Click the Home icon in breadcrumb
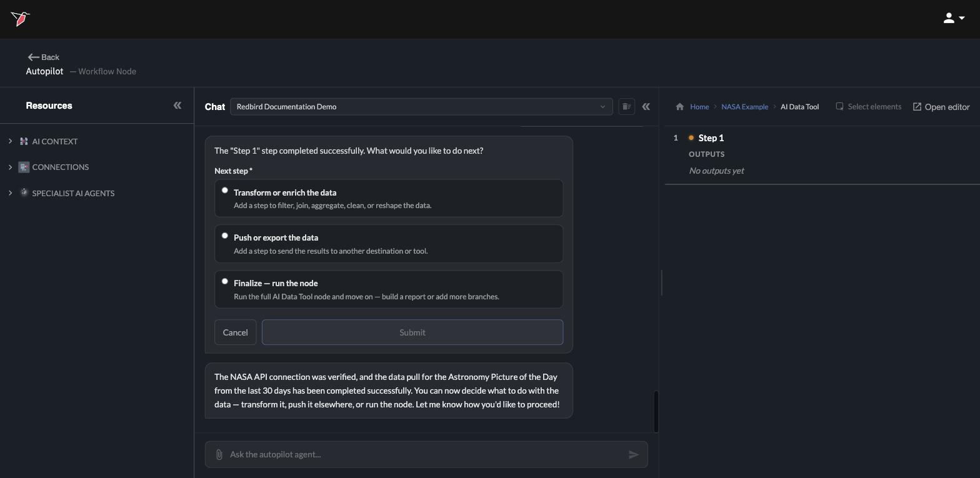 [680, 106]
